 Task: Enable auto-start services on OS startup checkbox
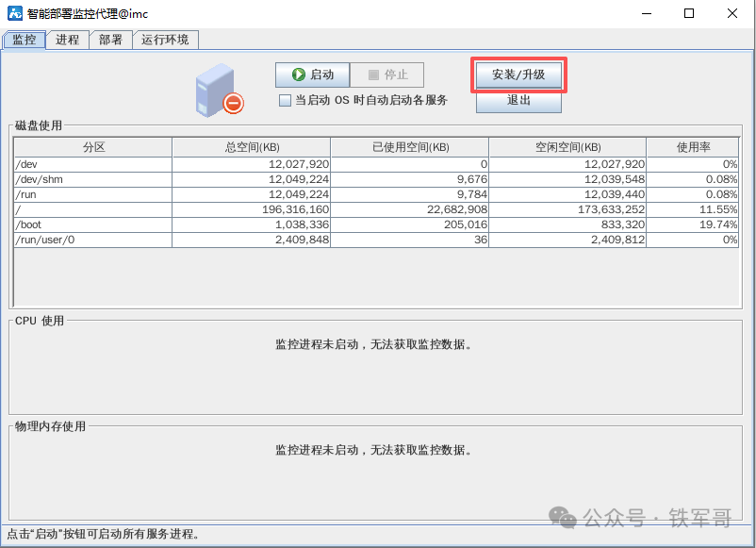[285, 100]
